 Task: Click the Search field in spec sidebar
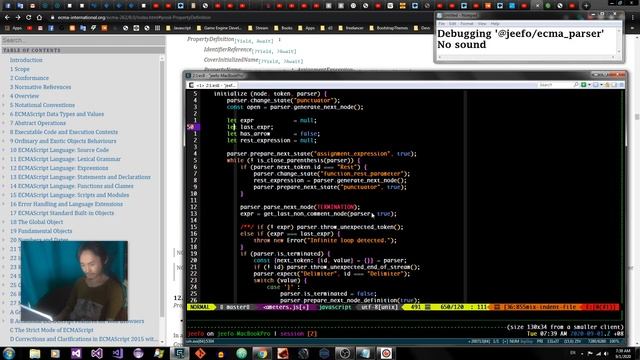click(83, 40)
